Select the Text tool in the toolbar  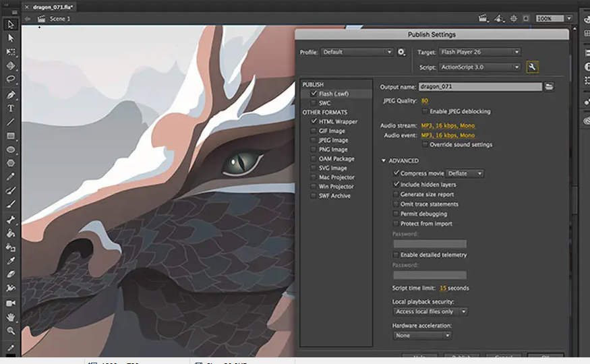pos(11,108)
